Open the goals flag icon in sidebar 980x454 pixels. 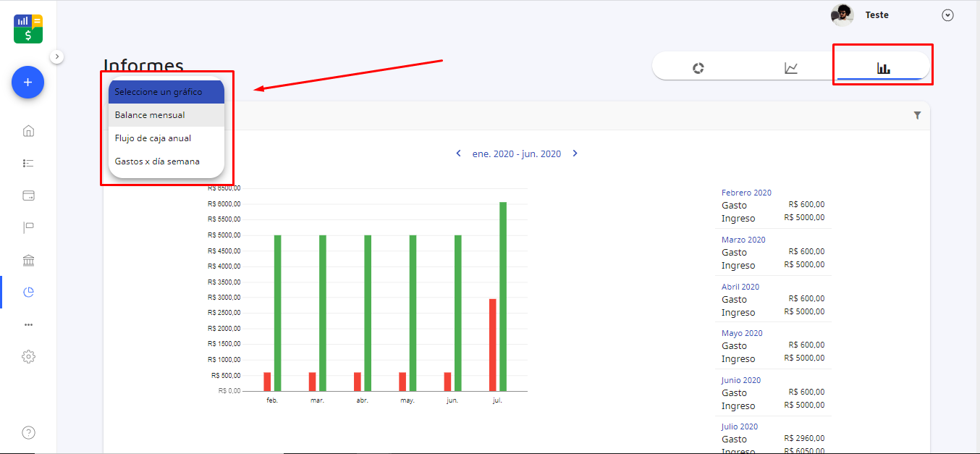[28, 227]
